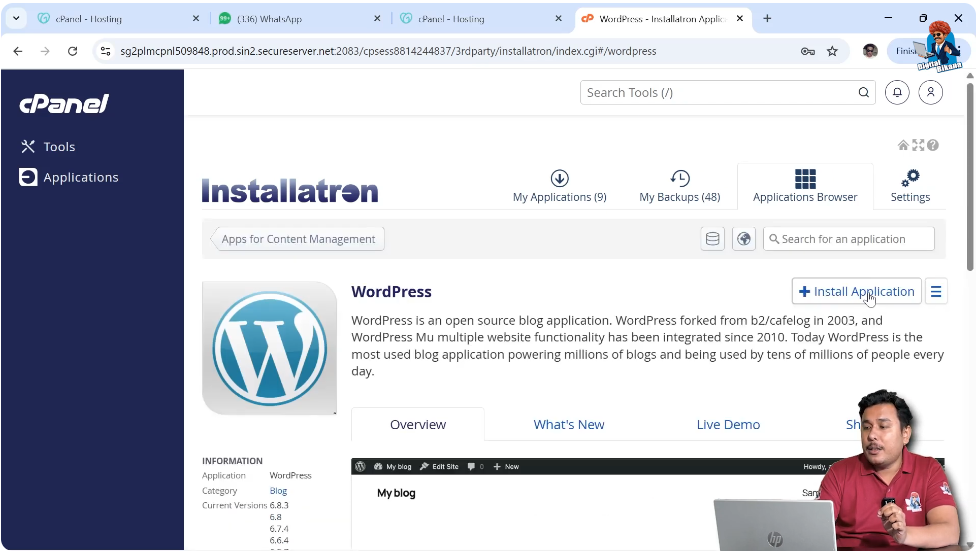Click the globe language icon
This screenshot has height=553, width=978.
743,239
